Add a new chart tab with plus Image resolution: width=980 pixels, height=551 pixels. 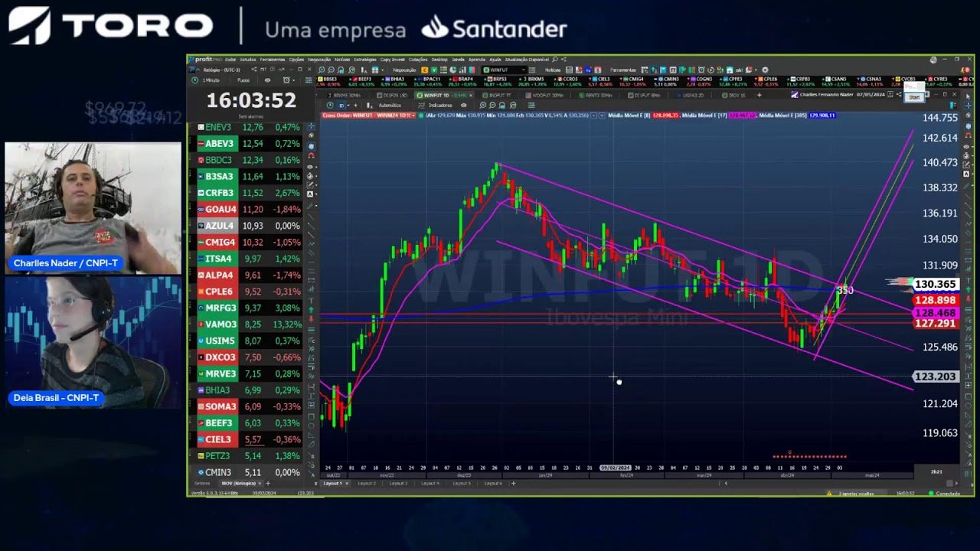click(759, 95)
